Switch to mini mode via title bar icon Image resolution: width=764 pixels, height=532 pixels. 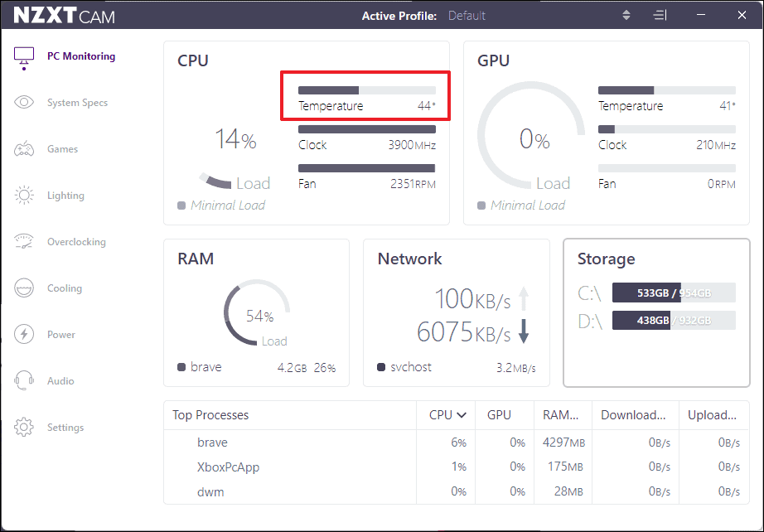click(x=660, y=15)
